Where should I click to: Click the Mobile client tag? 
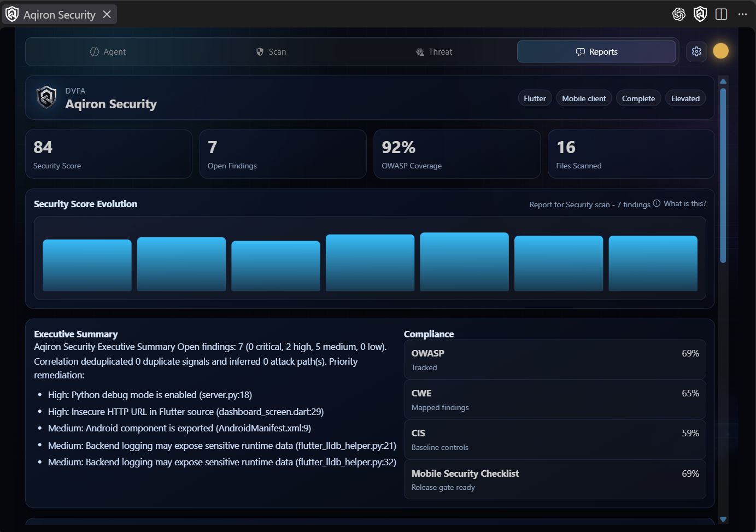pos(584,98)
